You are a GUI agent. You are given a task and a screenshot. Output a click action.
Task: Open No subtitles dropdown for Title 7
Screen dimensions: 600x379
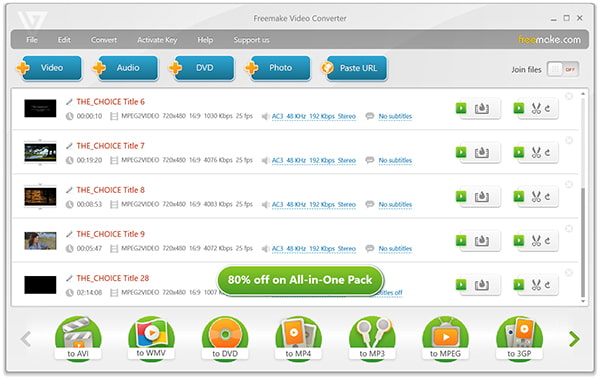point(395,160)
